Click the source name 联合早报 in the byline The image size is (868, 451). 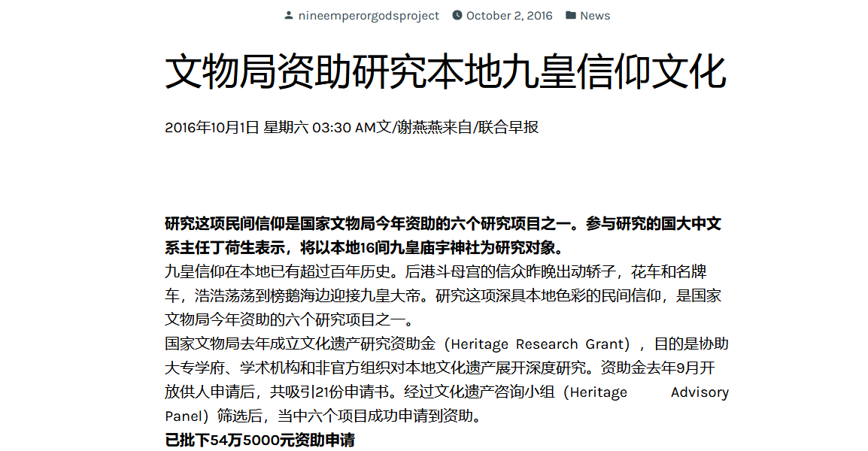[x=508, y=127]
